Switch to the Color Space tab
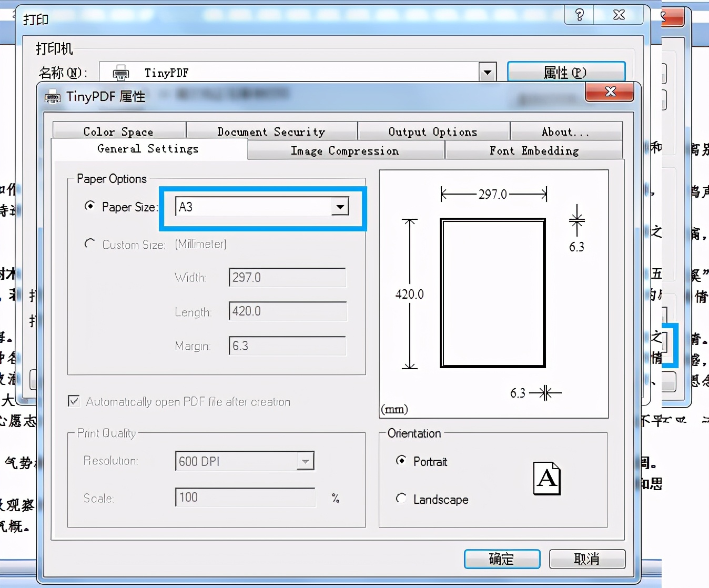Screen dimensions: 709x588 coord(118,131)
